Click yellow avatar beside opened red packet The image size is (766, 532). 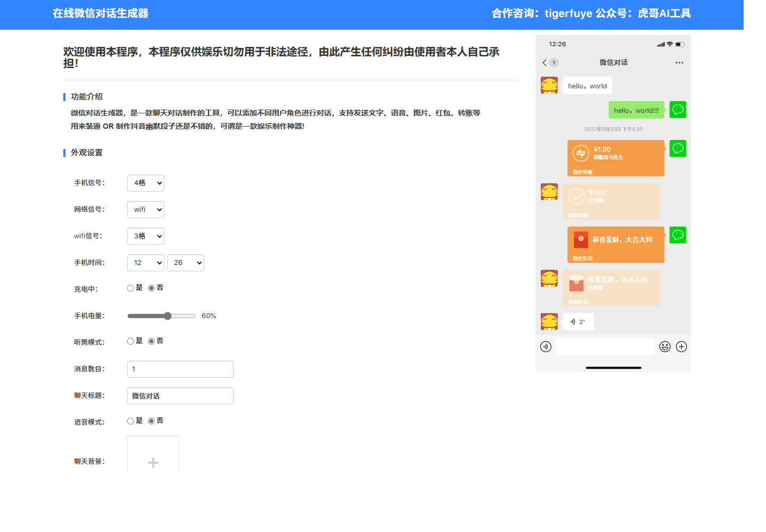pyautogui.click(x=549, y=278)
